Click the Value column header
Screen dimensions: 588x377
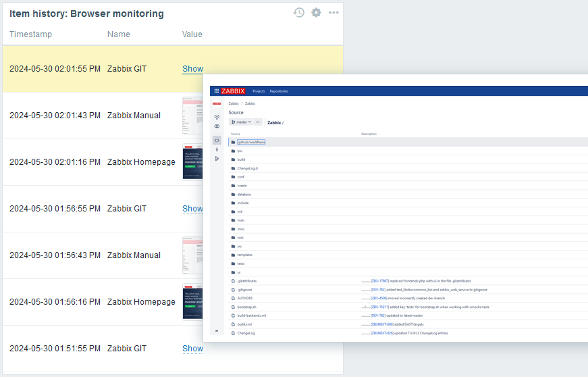tap(192, 34)
